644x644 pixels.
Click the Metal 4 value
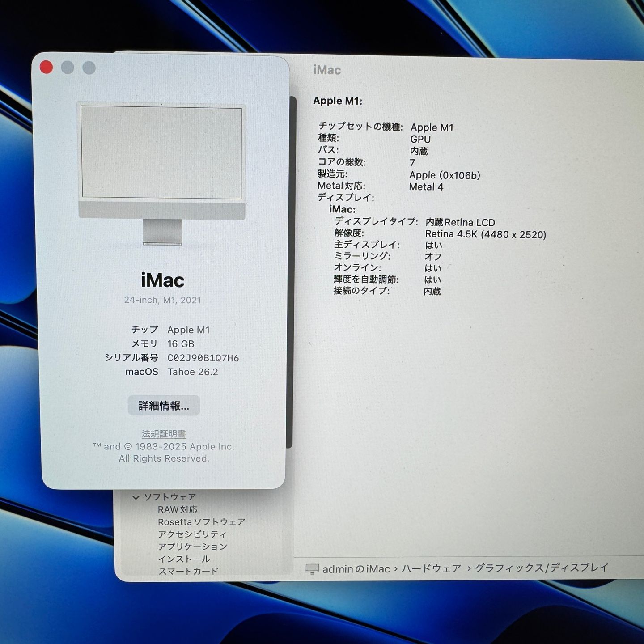426,187
